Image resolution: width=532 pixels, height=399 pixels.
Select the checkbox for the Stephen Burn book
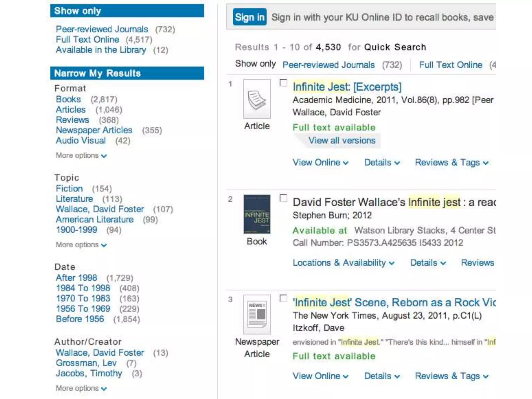(x=283, y=198)
